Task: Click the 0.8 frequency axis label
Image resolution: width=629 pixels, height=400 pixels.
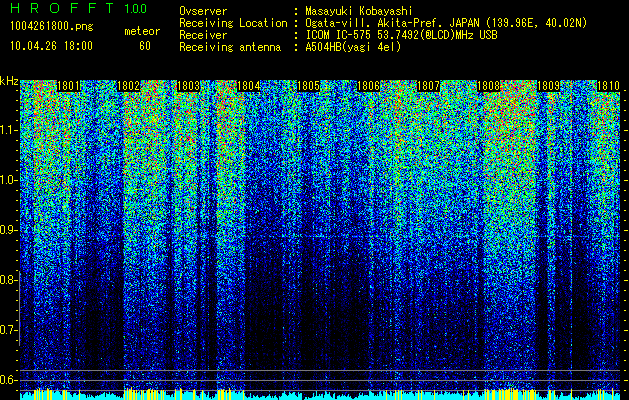Action: (8, 280)
